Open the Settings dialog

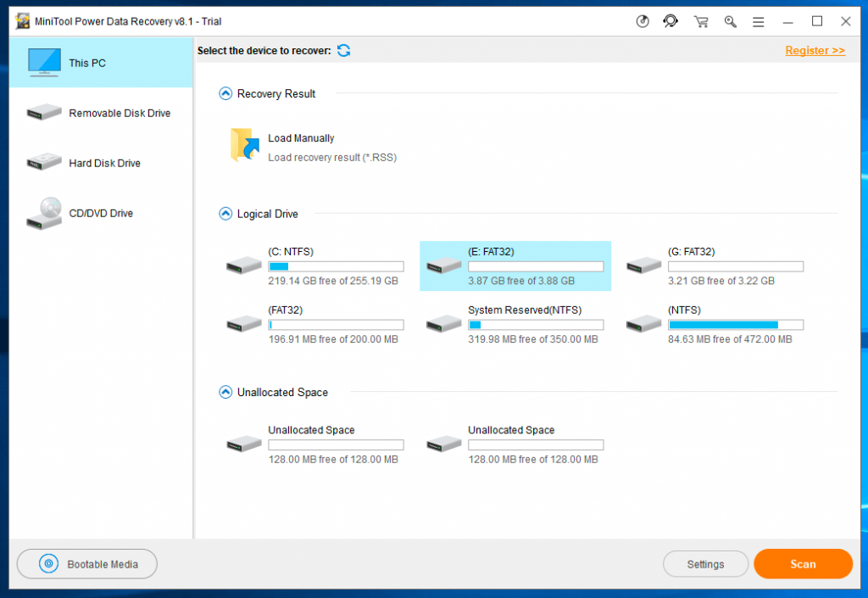point(705,563)
